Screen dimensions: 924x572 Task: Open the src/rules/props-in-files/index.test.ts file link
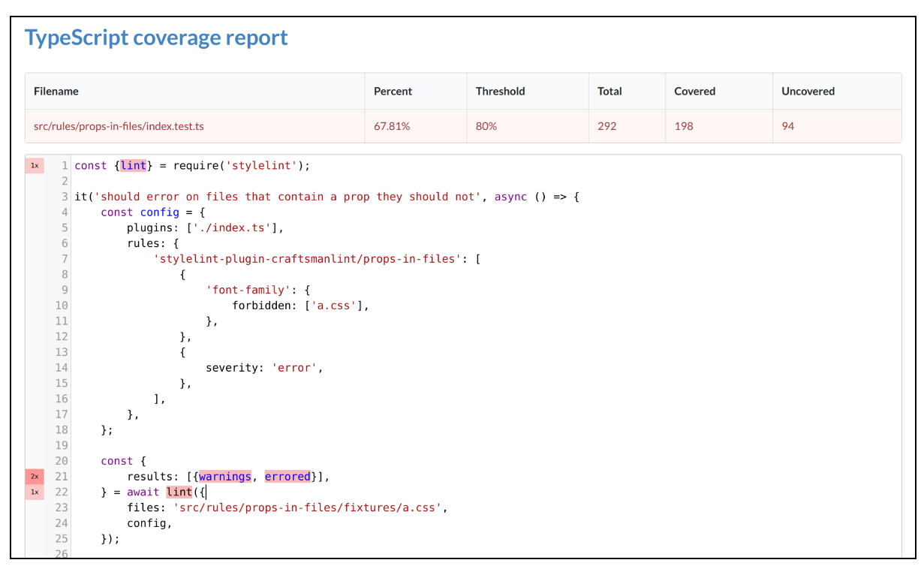(119, 126)
